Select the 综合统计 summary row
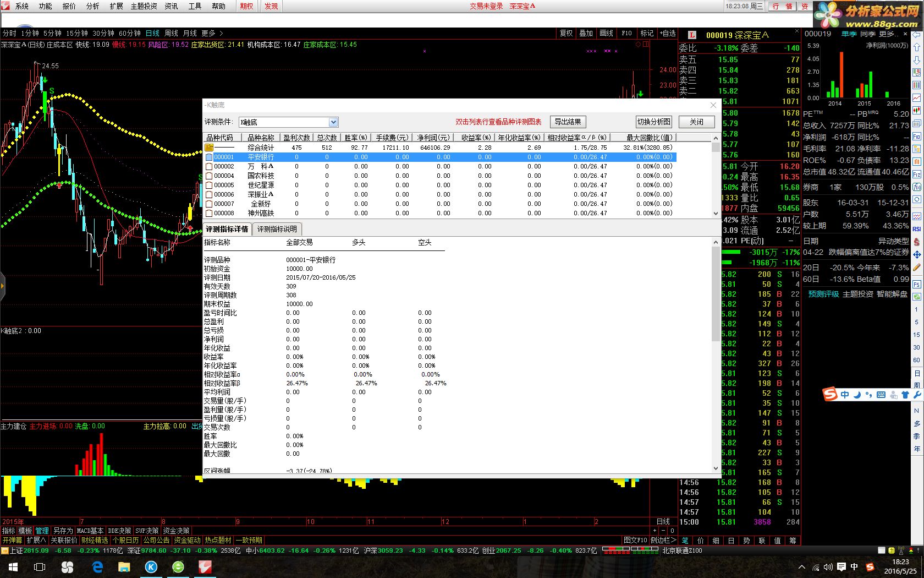This screenshot has height=578, width=924. click(440, 148)
